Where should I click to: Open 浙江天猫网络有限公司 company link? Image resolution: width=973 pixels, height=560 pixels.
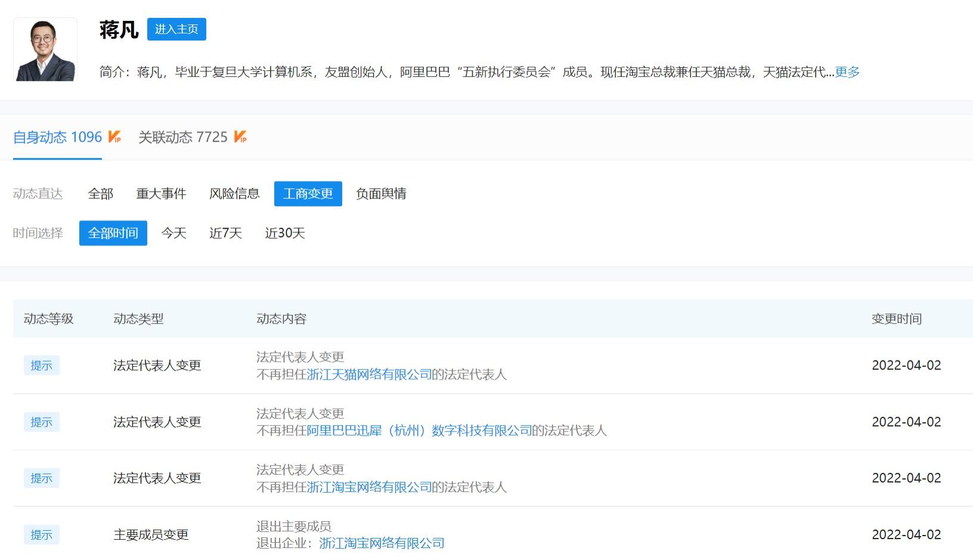(x=369, y=374)
